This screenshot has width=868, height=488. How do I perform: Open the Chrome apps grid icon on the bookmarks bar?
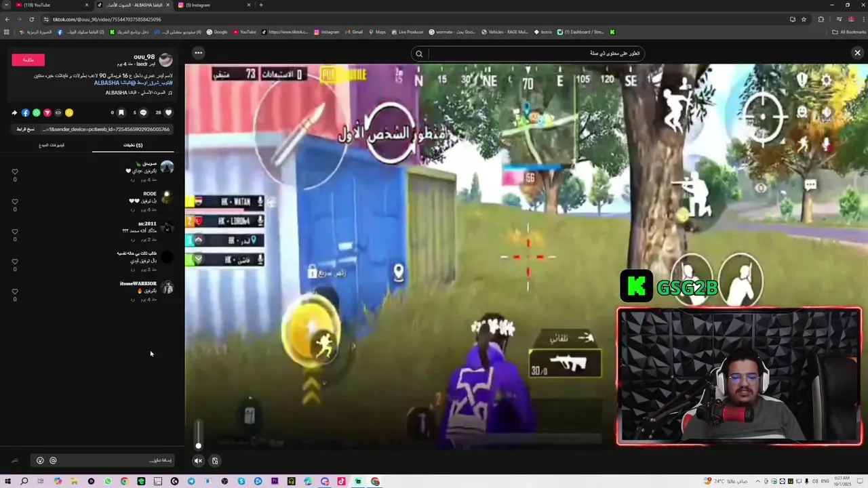click(x=7, y=32)
